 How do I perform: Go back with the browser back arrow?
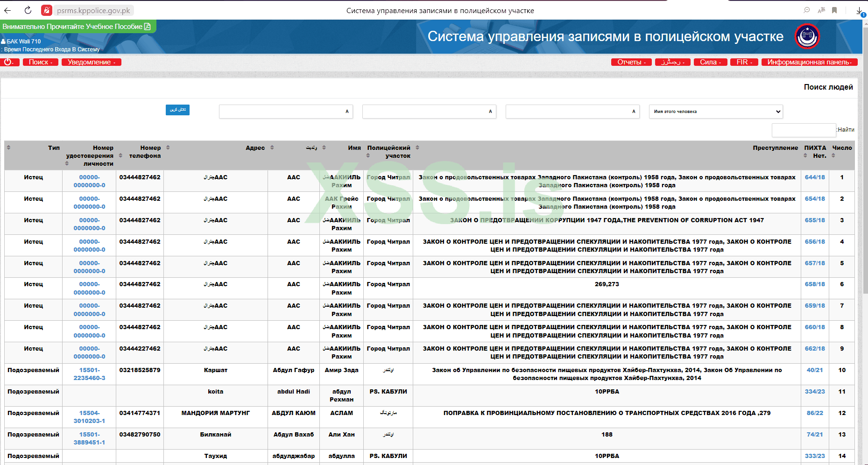pos(8,10)
